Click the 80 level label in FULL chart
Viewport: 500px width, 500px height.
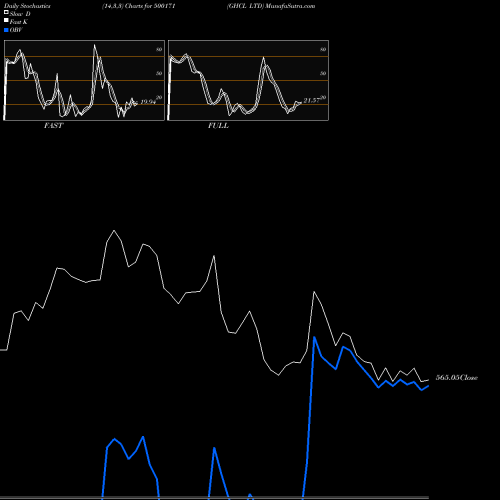(x=323, y=49)
